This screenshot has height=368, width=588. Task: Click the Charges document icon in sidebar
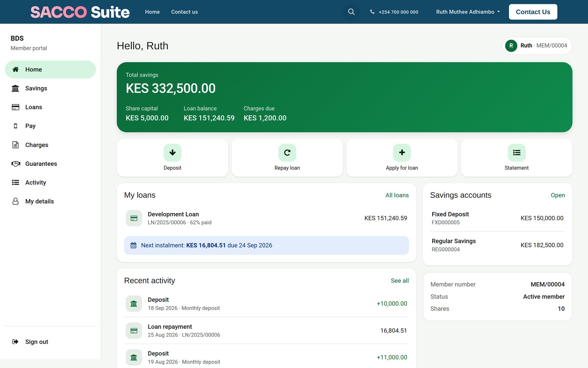(x=15, y=145)
